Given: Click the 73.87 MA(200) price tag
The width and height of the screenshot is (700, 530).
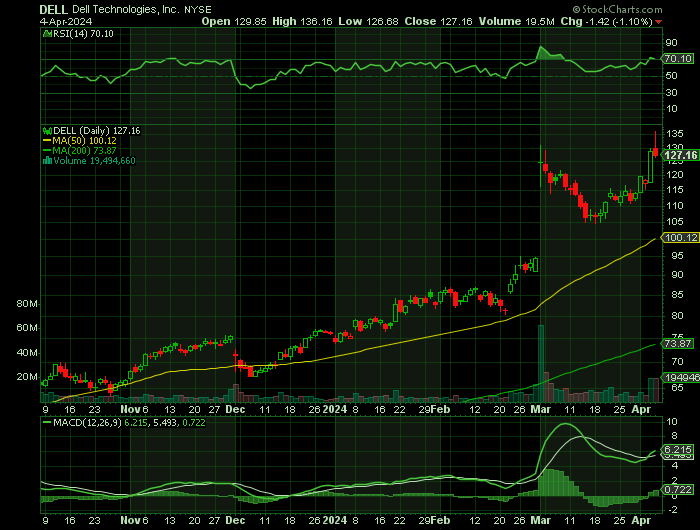Looking at the screenshot, I should [x=678, y=343].
